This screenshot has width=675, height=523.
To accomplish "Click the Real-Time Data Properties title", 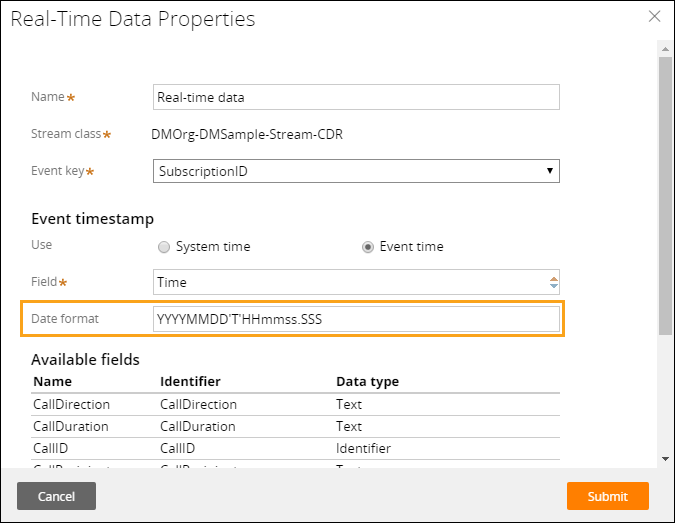I will 133,19.
